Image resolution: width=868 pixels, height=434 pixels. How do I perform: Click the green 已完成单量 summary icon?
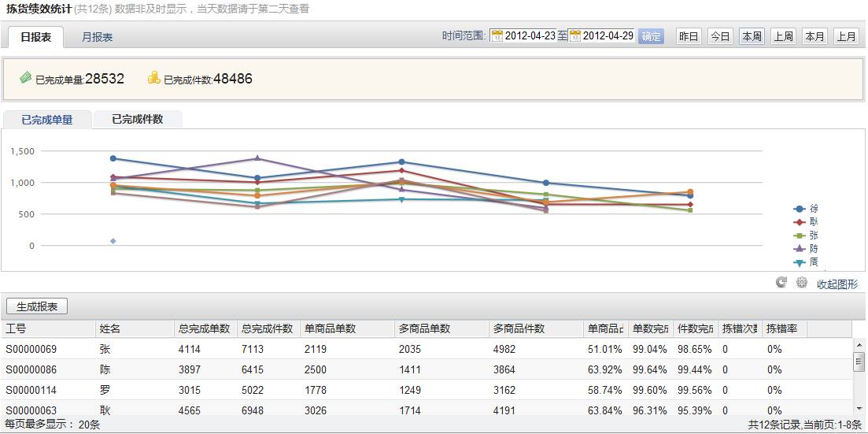coord(26,78)
